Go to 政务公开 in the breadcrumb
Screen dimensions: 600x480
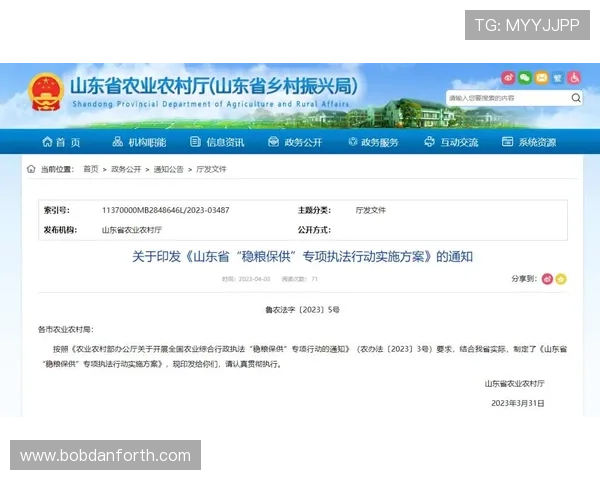pyautogui.click(x=126, y=169)
